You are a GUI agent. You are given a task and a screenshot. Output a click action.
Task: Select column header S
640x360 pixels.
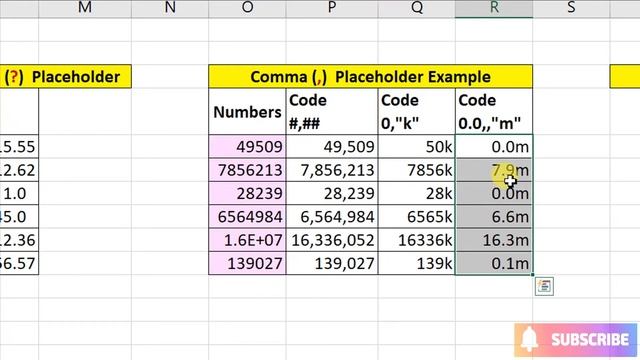tap(571, 7)
